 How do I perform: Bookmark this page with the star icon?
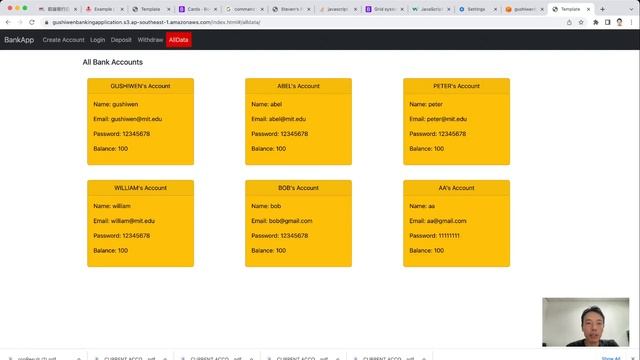(581, 22)
